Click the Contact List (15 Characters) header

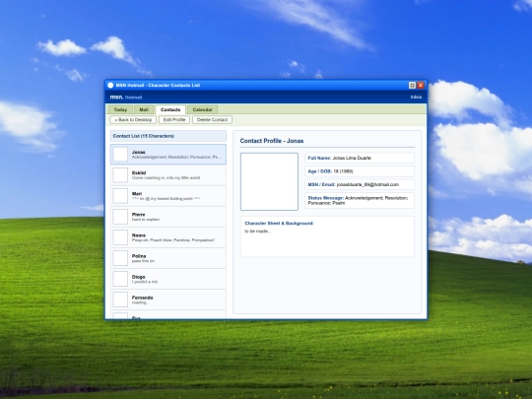pos(168,136)
